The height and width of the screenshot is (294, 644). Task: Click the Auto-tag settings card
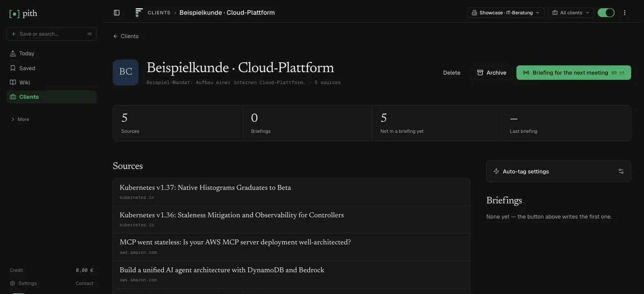point(559,171)
